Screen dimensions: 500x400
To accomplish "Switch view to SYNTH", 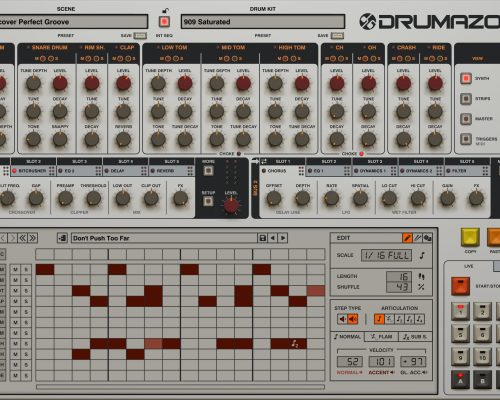I will tap(466, 78).
